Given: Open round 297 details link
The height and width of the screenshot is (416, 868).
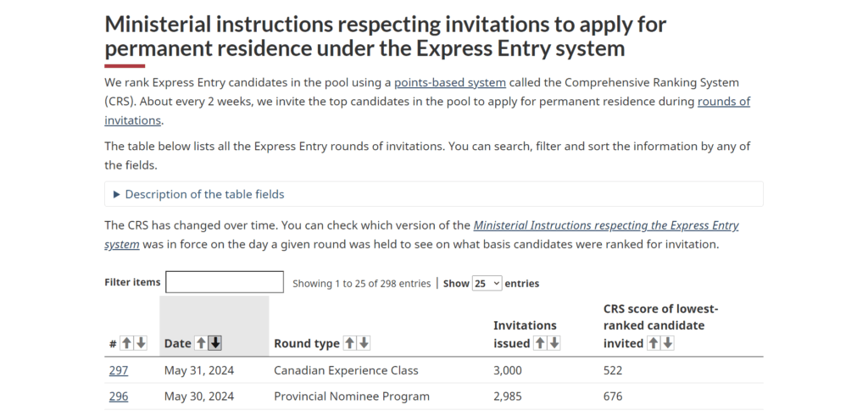Looking at the screenshot, I should (x=119, y=370).
